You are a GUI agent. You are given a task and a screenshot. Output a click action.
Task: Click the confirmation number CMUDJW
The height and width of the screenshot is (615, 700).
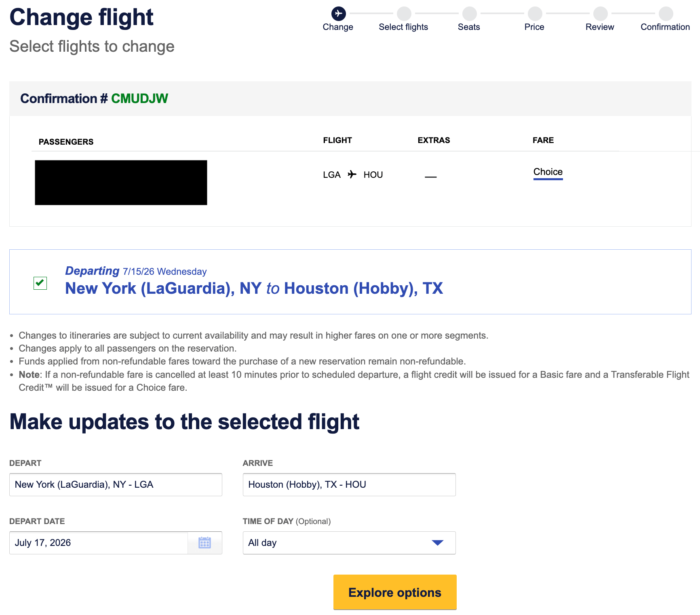tap(139, 99)
